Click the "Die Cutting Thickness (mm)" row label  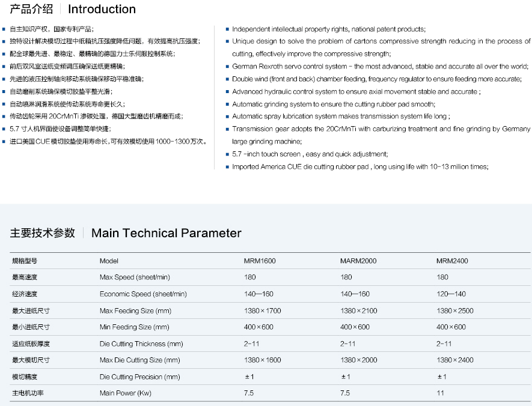coord(141,344)
